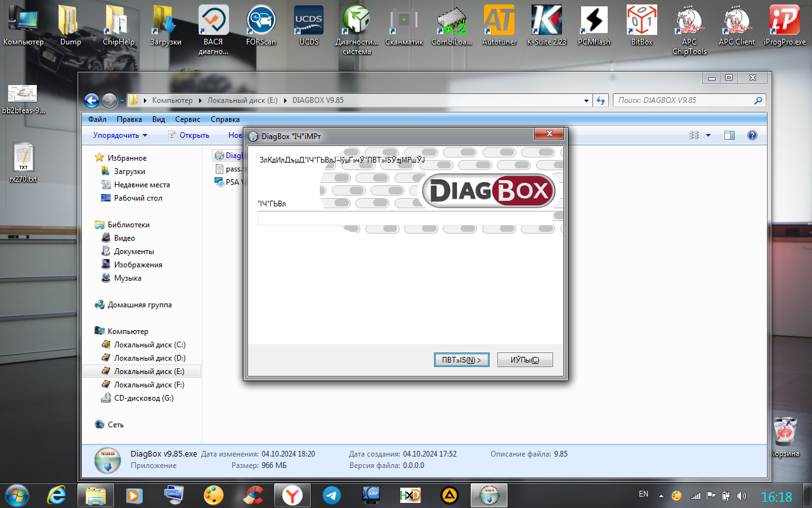Open the Справка menu in Explorer
This screenshot has height=508, width=812.
(x=225, y=119)
